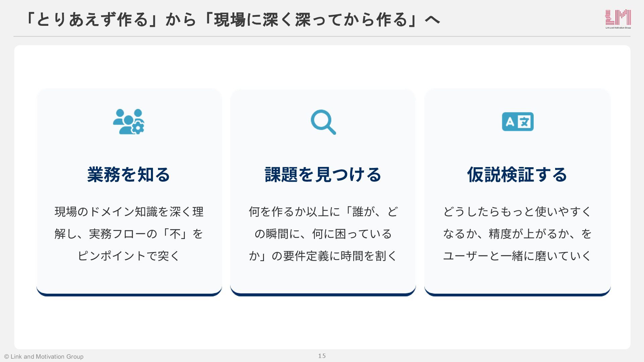Click the slide title about 現場に深く潜ってから作る
Viewport: 644px width, 362px height.
coord(231,19)
